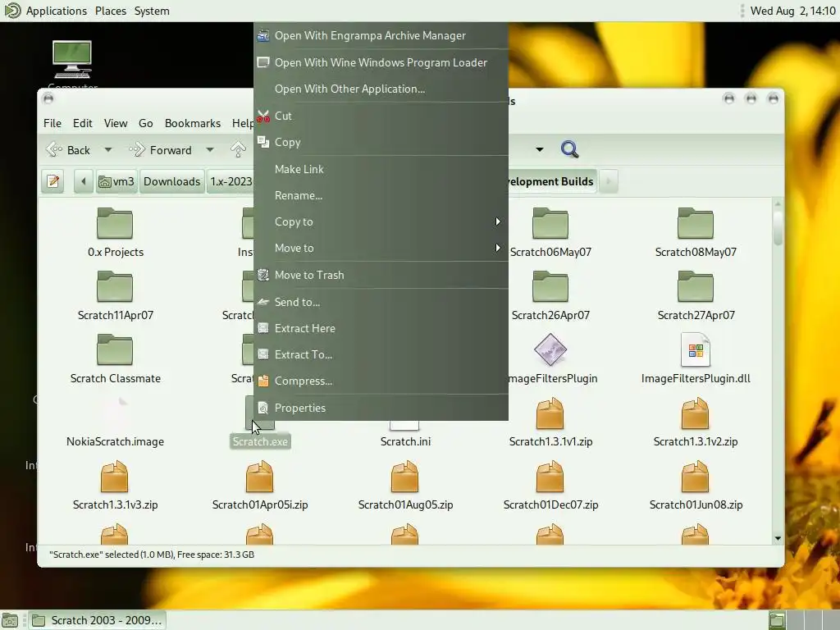
Task: Choose Make Link in context menu
Action: click(381, 169)
